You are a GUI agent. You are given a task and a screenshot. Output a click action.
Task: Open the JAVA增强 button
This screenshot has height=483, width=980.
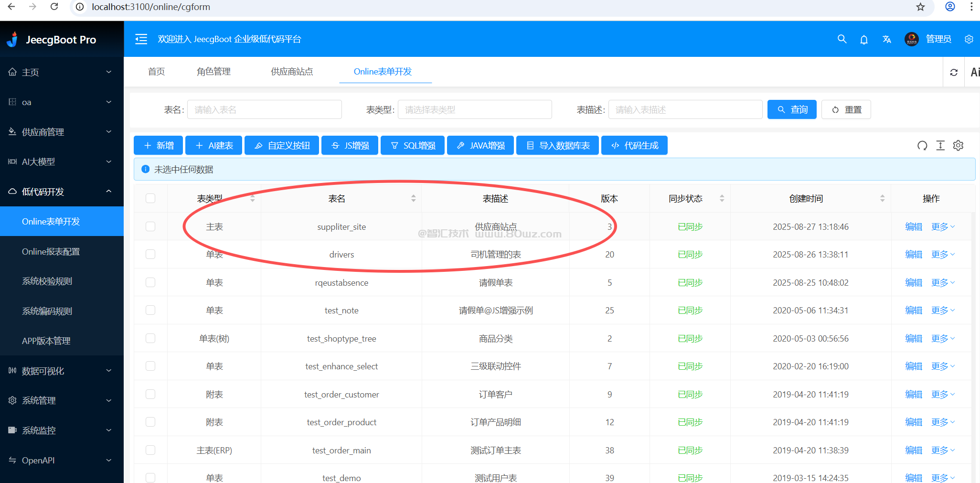[480, 145]
